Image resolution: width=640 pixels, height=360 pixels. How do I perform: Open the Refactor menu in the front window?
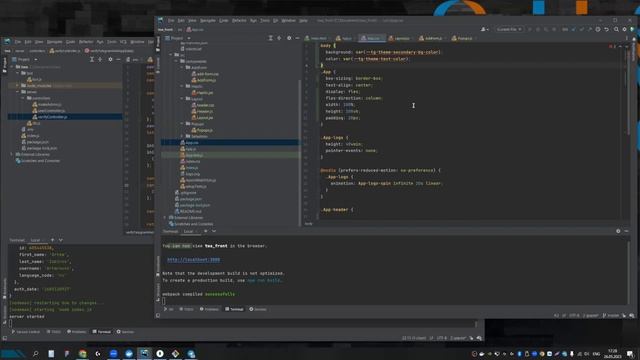[x=239, y=20]
